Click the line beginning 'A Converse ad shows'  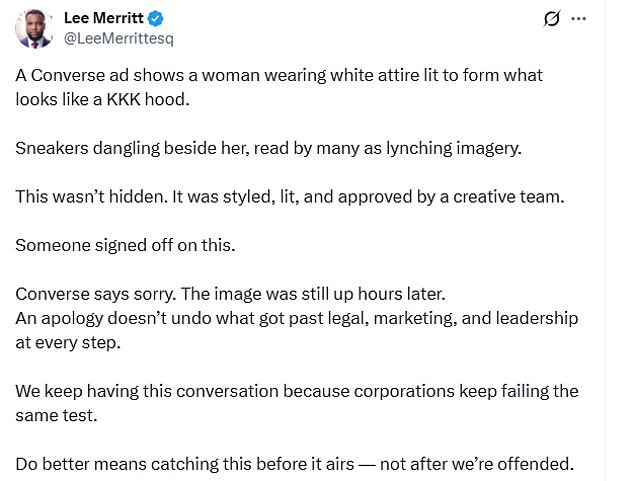tap(279, 76)
